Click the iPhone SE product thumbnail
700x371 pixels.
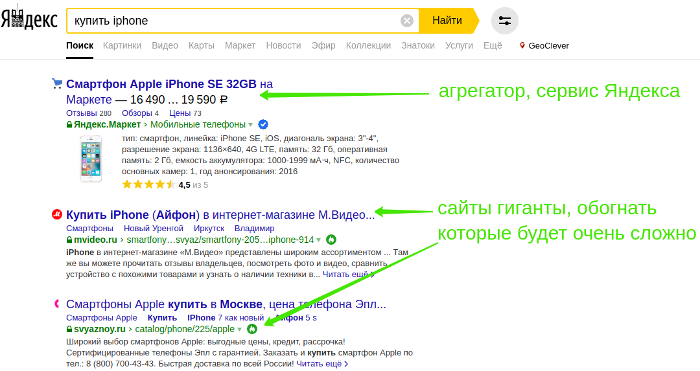[91, 158]
